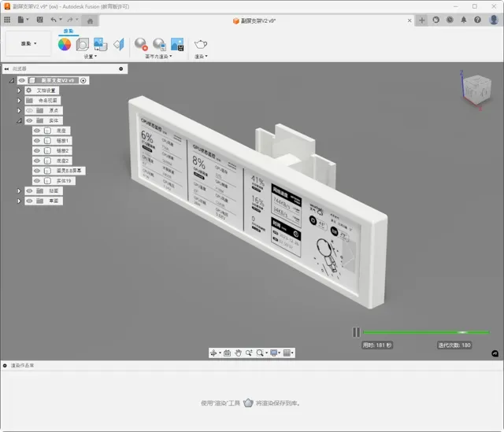Stop the in-canvas render
504x432 pixels.
(x=141, y=44)
